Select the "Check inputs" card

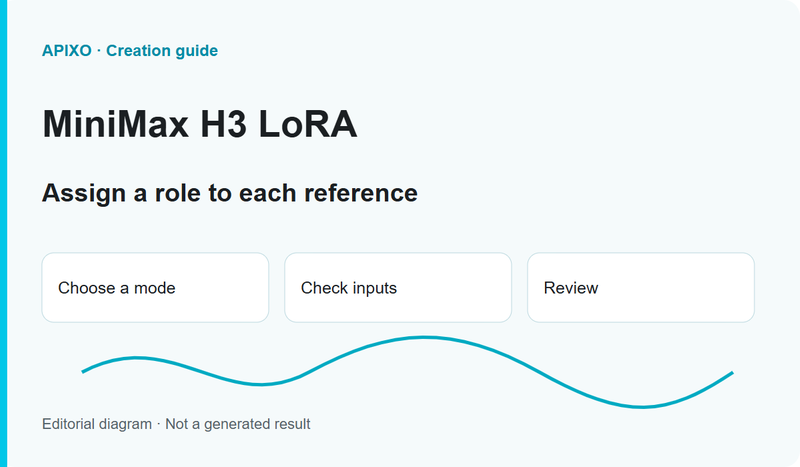398,287
